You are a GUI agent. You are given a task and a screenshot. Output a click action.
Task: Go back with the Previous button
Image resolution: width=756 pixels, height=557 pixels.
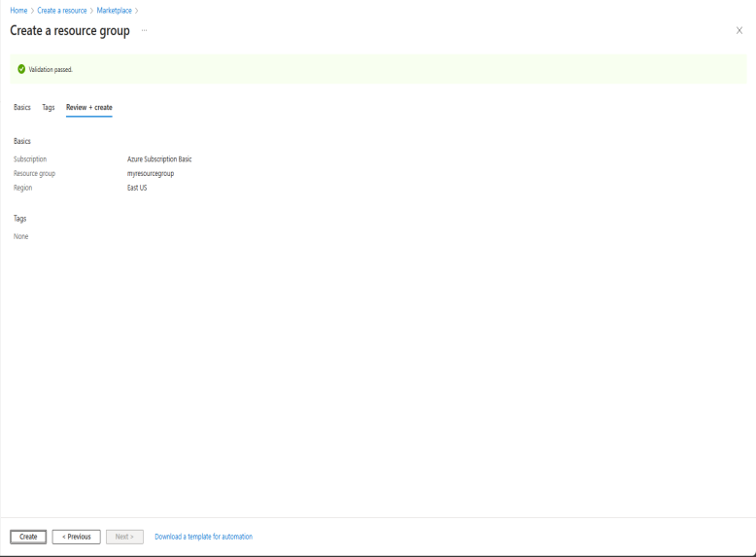pyautogui.click(x=76, y=537)
